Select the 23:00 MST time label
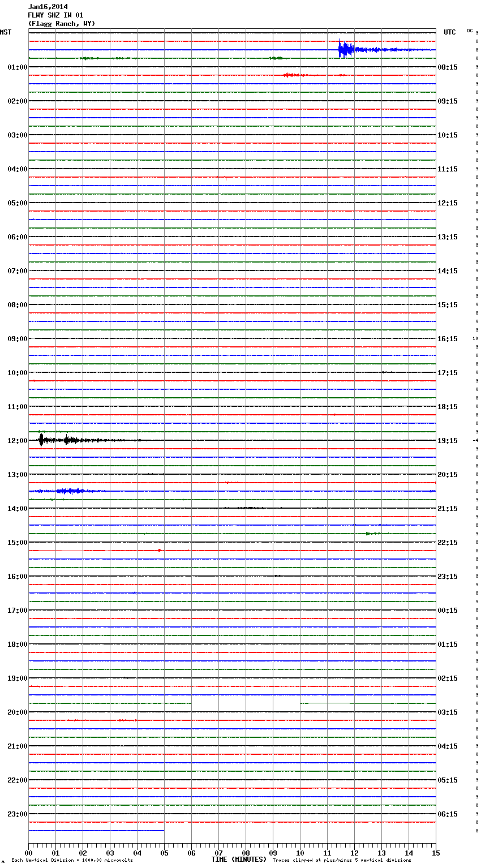Screen dimensions: 481x868 [x=18, y=814]
